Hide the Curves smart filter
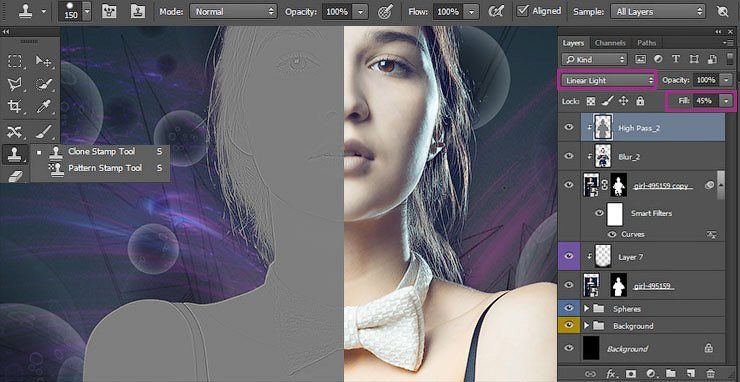The image size is (740, 382). [612, 234]
